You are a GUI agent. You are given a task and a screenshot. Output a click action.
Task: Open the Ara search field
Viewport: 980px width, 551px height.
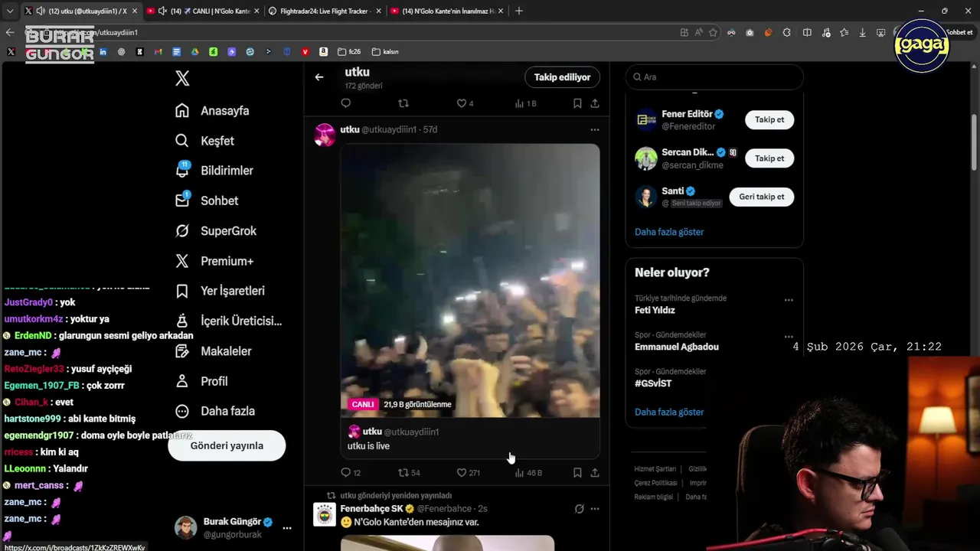714,77
